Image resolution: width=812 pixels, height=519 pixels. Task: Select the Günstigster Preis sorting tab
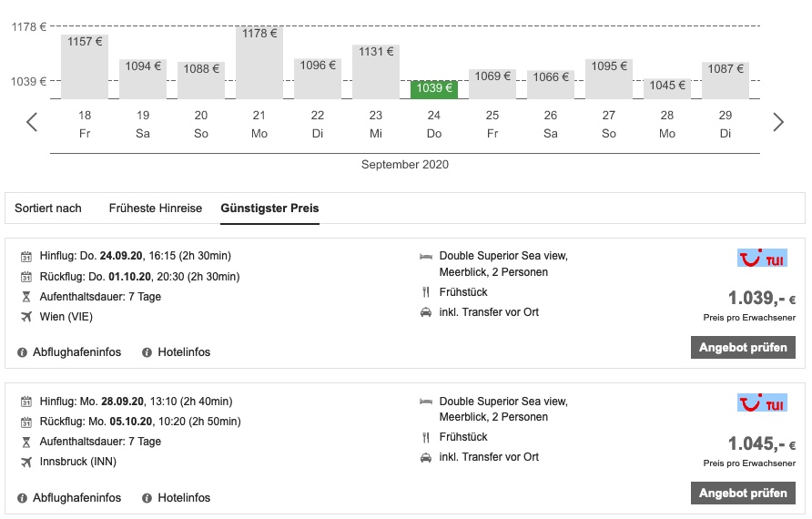pos(269,209)
